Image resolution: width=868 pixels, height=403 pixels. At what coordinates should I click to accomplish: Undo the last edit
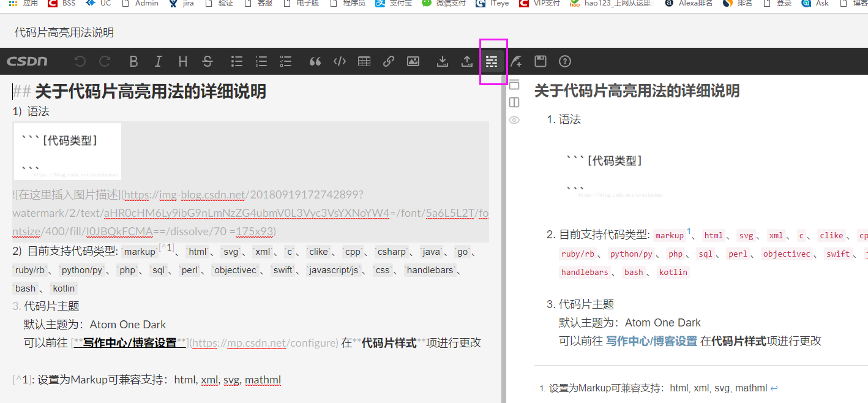(x=80, y=61)
